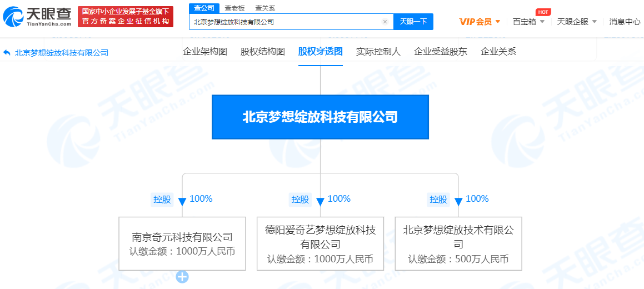This screenshot has width=644, height=289.
Task: Open 德阳爱奇艺梦想绽放科技有限公司 node
Action: coord(320,244)
